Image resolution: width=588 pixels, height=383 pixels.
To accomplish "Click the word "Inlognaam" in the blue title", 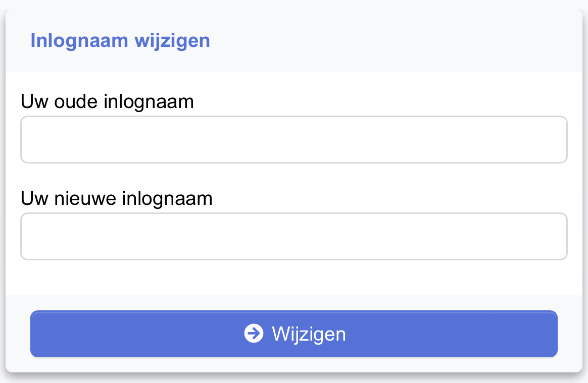I will tap(79, 40).
